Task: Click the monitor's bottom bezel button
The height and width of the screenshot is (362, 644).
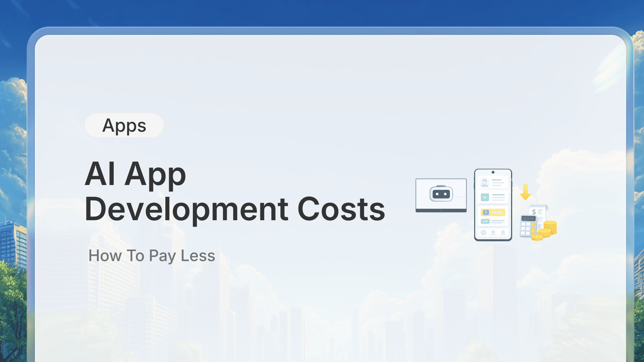Action: (441, 210)
